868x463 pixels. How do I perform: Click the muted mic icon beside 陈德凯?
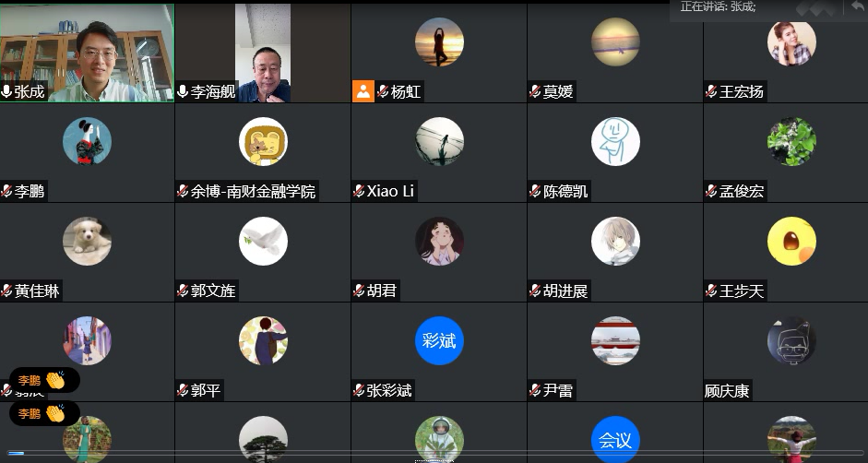click(535, 191)
